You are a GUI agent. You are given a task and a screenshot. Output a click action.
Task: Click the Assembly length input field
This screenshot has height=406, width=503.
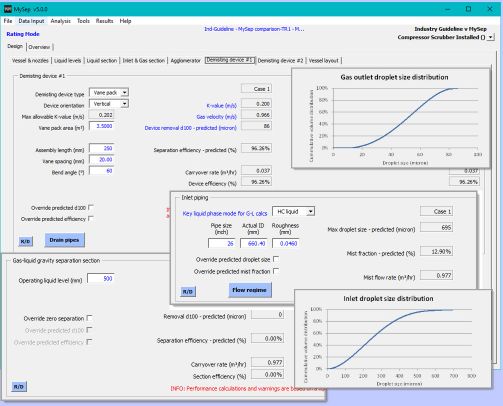click(x=102, y=148)
